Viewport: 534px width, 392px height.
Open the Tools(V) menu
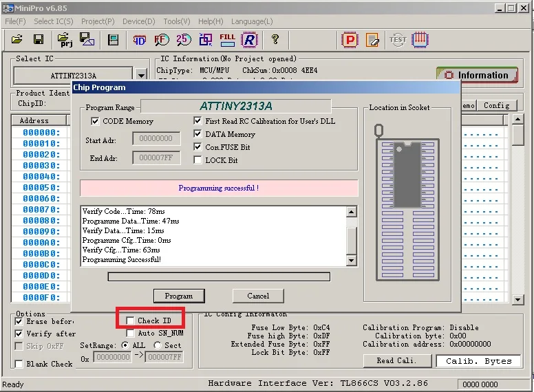177,21
